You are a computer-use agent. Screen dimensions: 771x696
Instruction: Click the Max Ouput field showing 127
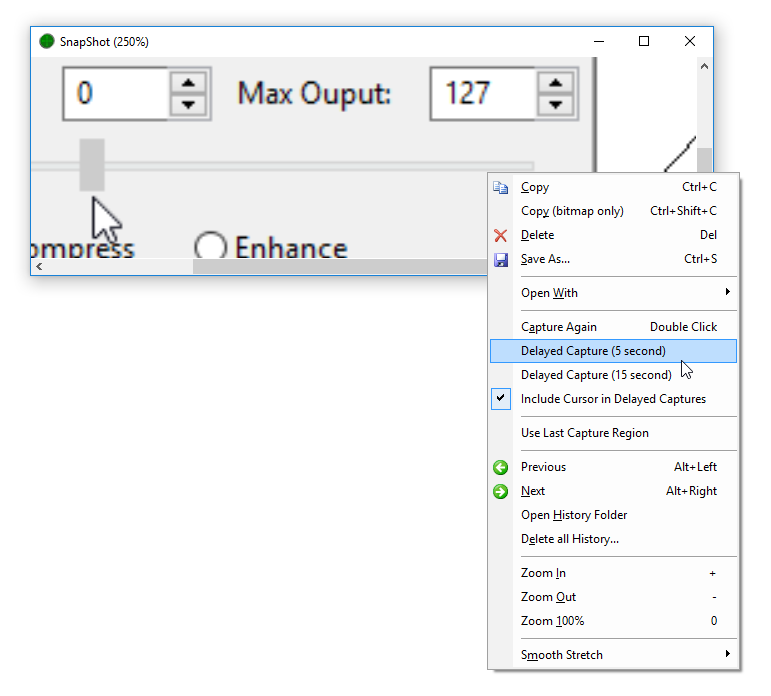point(483,93)
